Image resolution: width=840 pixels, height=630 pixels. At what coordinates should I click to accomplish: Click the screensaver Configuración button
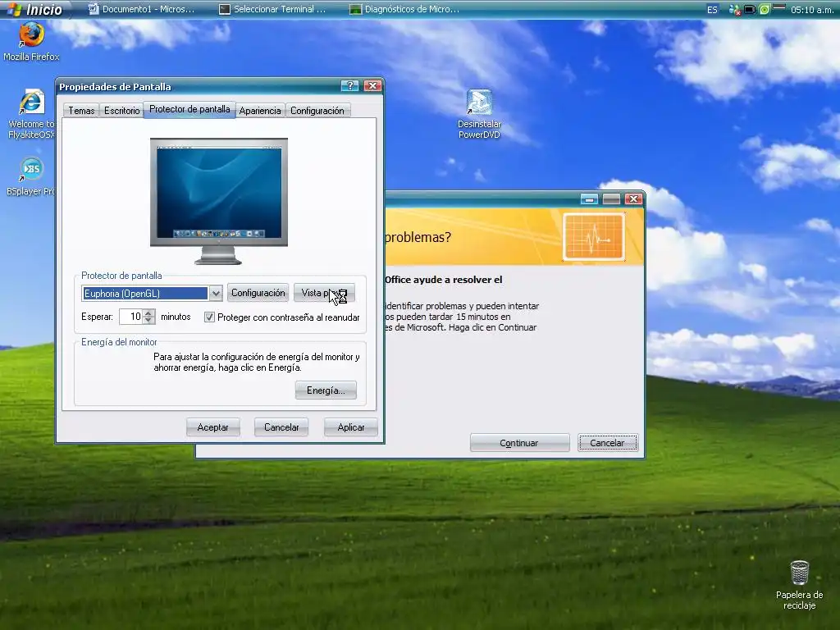(258, 293)
